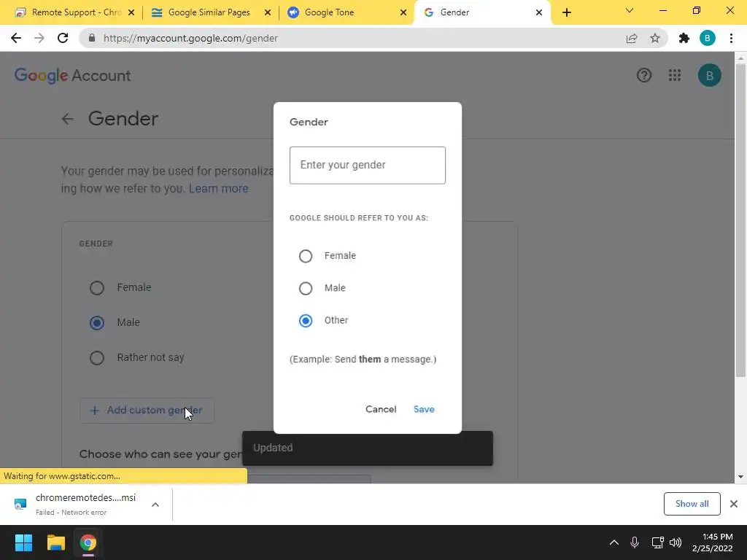Viewport: 747px width, 560px height.
Task: Open volume tray icon
Action: click(x=676, y=542)
